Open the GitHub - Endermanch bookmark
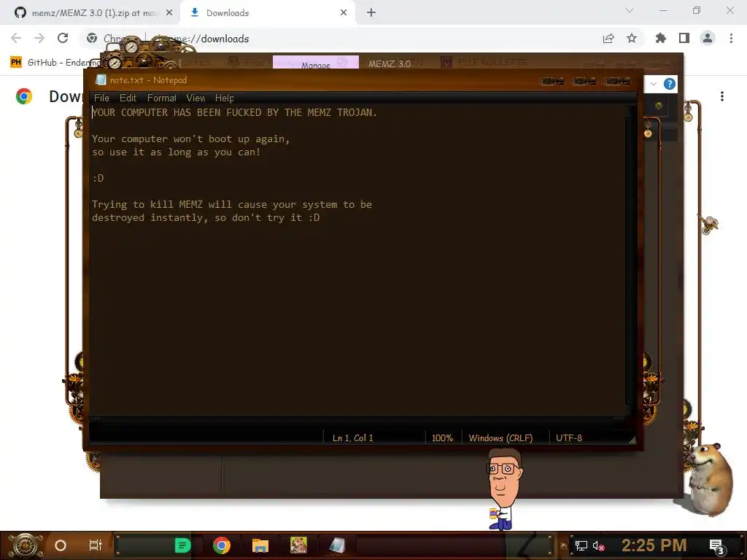Image resolution: width=747 pixels, height=560 pixels. point(55,63)
